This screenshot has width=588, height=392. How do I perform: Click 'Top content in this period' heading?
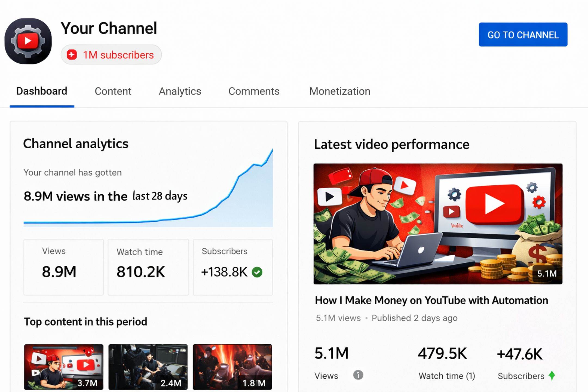click(x=85, y=322)
